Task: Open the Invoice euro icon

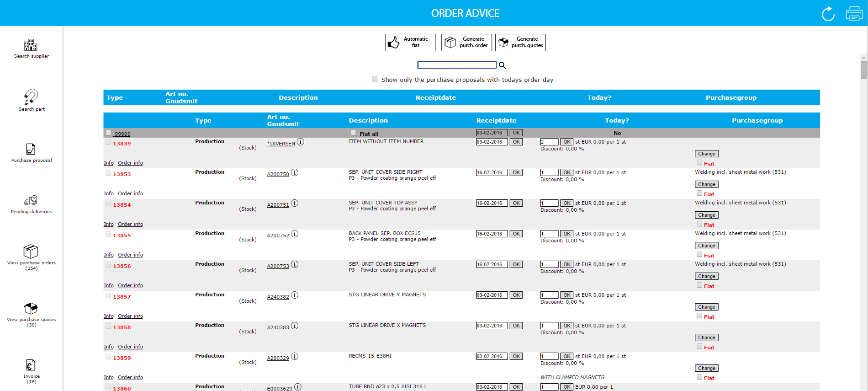Action: coord(31,365)
